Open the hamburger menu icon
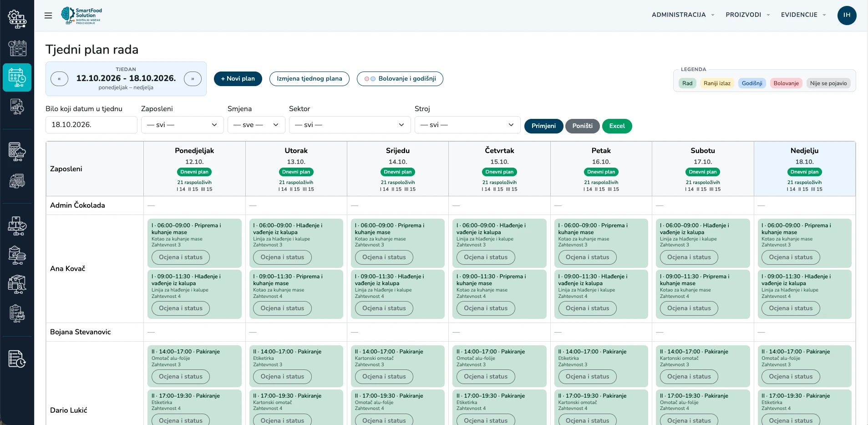 click(48, 15)
